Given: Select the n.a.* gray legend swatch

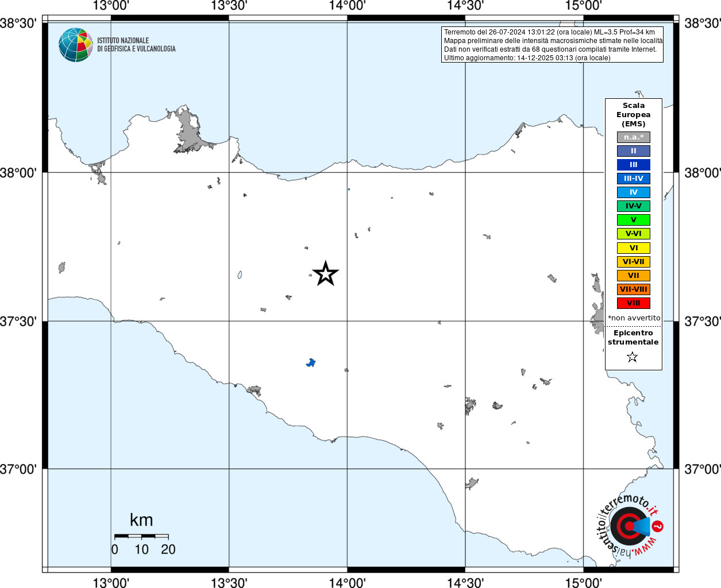Looking at the screenshot, I should pos(634,137).
